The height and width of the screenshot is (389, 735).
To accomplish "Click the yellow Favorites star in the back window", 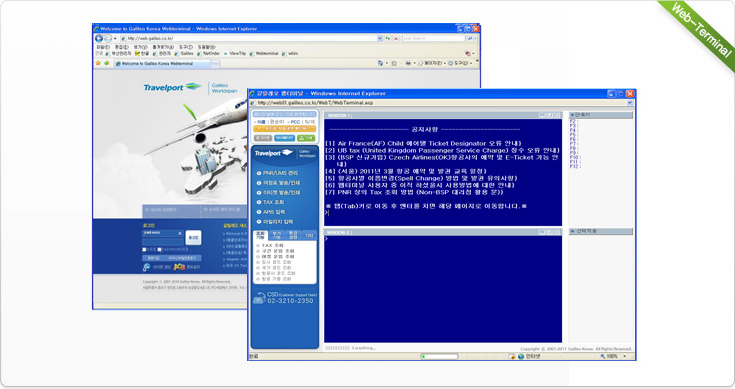I will (x=98, y=63).
